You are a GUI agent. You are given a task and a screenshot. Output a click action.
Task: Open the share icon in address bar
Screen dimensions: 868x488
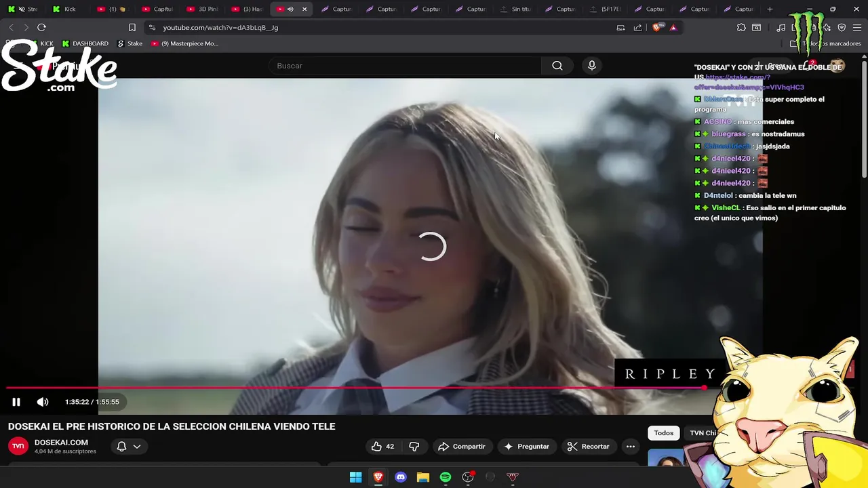(637, 27)
